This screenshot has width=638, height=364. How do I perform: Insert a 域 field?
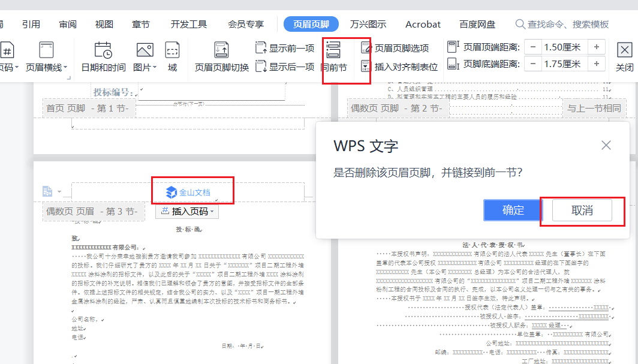point(172,50)
